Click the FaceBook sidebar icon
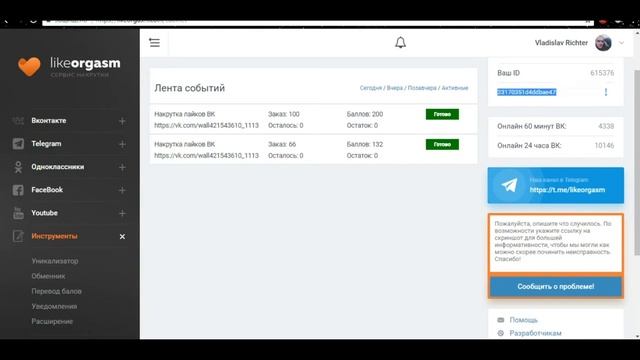640x360 pixels. point(18,190)
